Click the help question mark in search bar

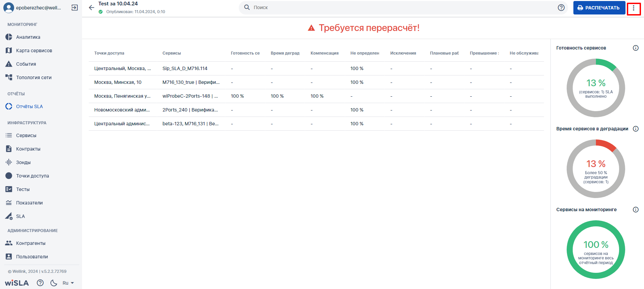561,7
